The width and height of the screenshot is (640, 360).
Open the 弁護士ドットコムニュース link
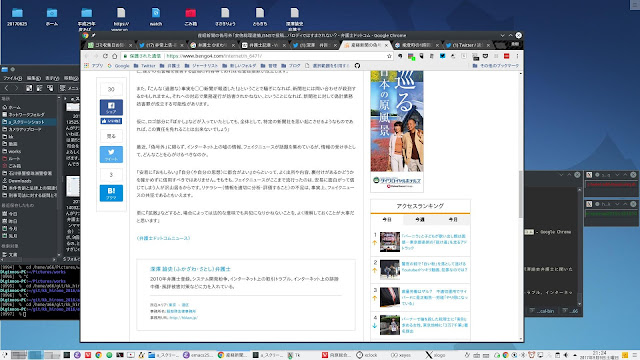click(x=163, y=238)
